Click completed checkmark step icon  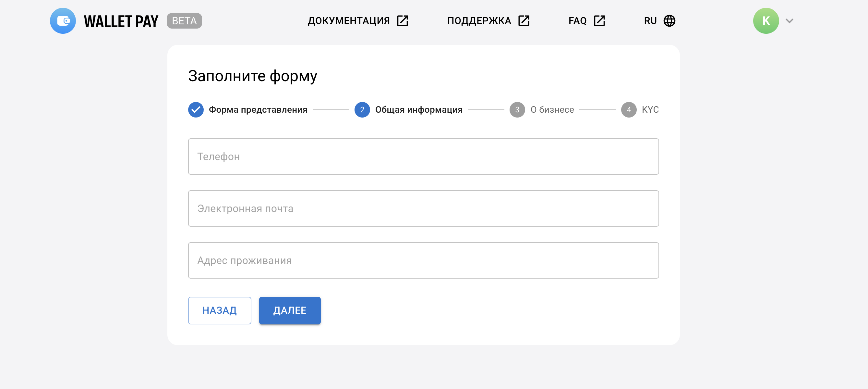coord(196,110)
